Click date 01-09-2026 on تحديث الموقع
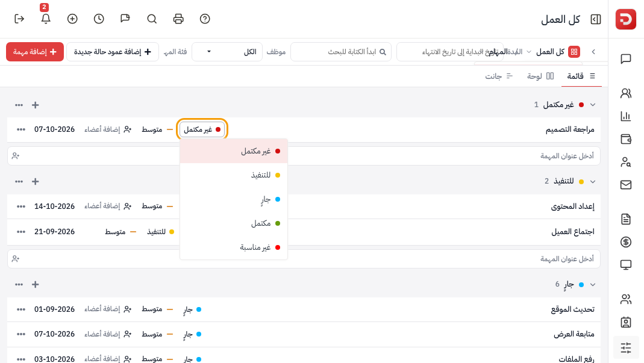The image size is (644, 363). point(55,309)
